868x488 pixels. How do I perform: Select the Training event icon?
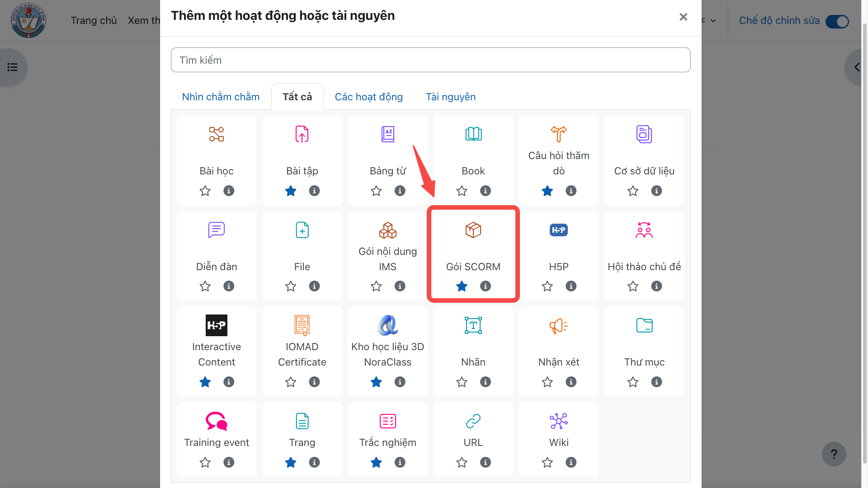click(x=217, y=421)
